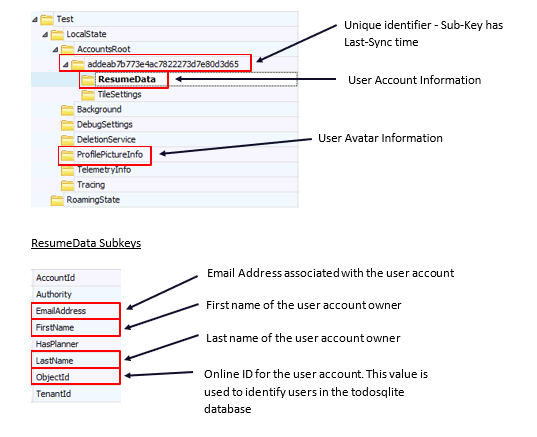Select the addeab7b773e4ac7822273d7e80d3d65 key label
The height and width of the screenshot is (437, 537).
(163, 64)
